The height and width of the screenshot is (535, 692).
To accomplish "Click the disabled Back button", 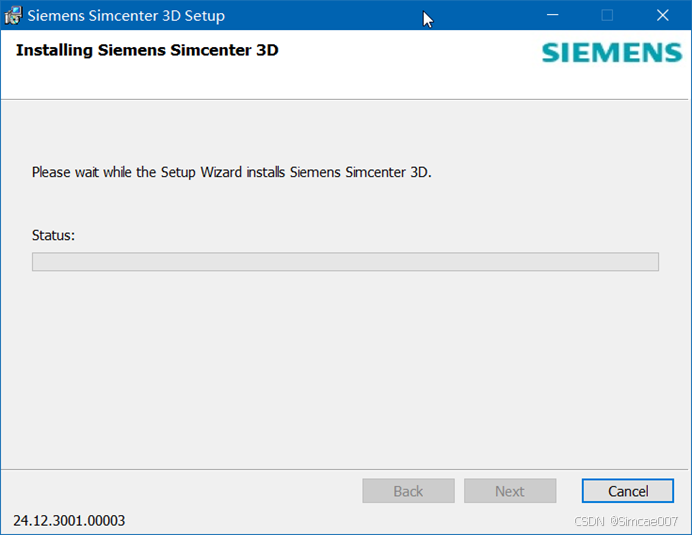I will tap(408, 491).
